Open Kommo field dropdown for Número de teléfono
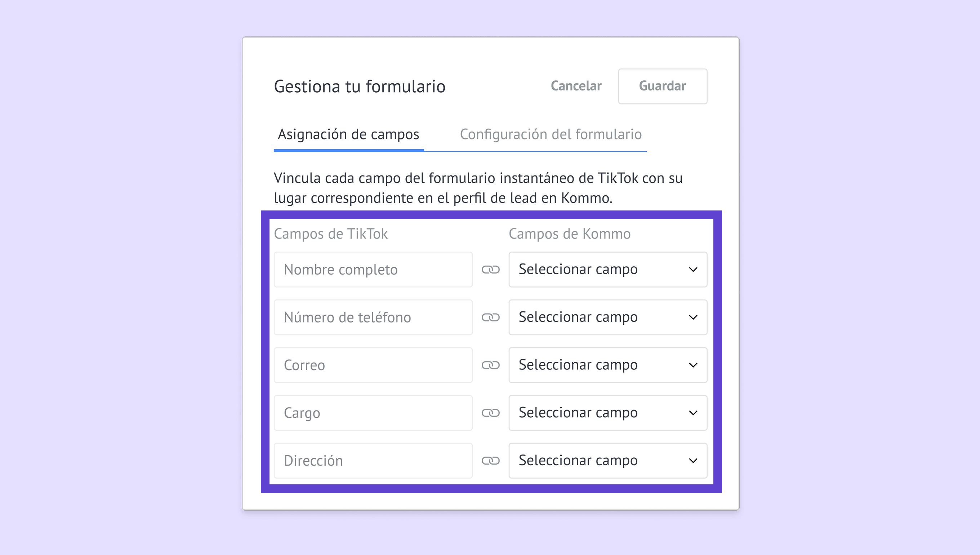The width and height of the screenshot is (980, 555). click(608, 317)
